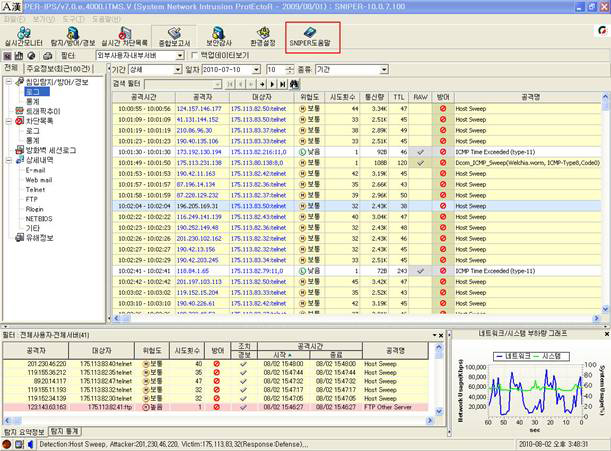Open the 외부사용자-내부서버 filter dropdown

pos(179,56)
